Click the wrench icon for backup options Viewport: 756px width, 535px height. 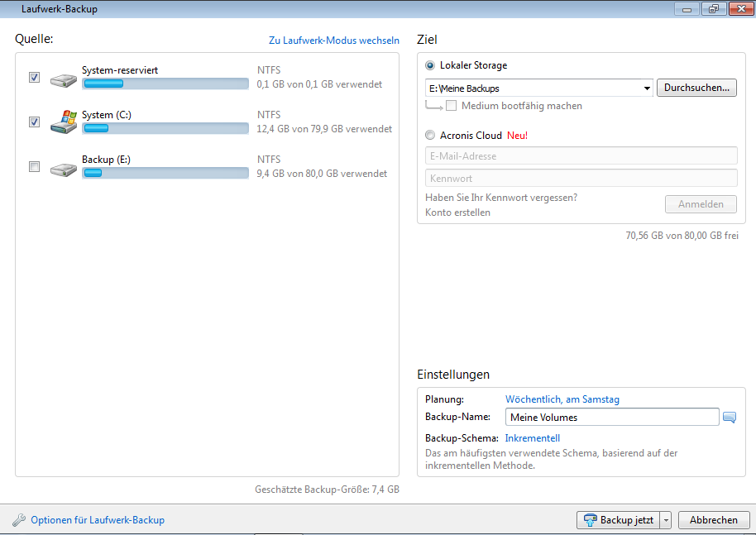coord(19,520)
